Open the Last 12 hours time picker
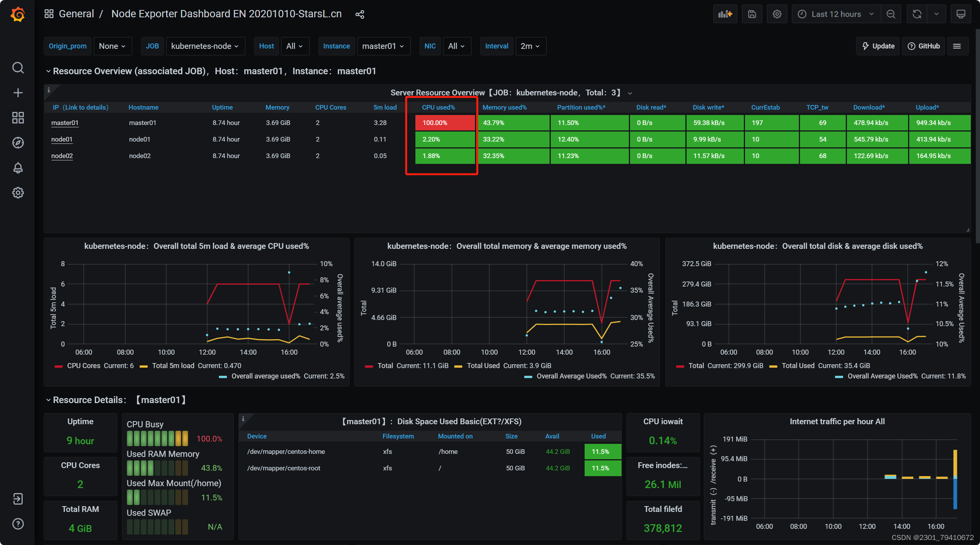 [836, 14]
